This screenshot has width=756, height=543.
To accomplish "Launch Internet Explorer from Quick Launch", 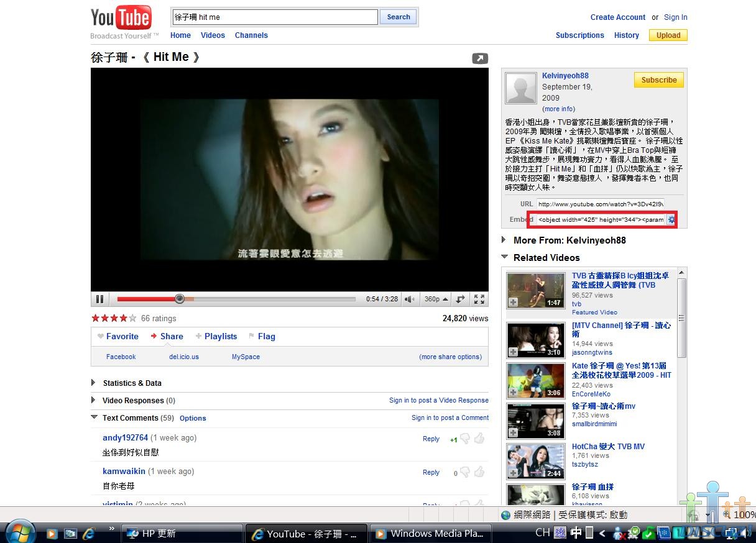I will (x=88, y=533).
